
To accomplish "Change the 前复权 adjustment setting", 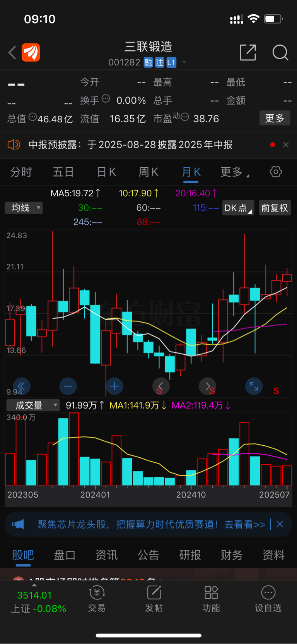I will pos(275,208).
